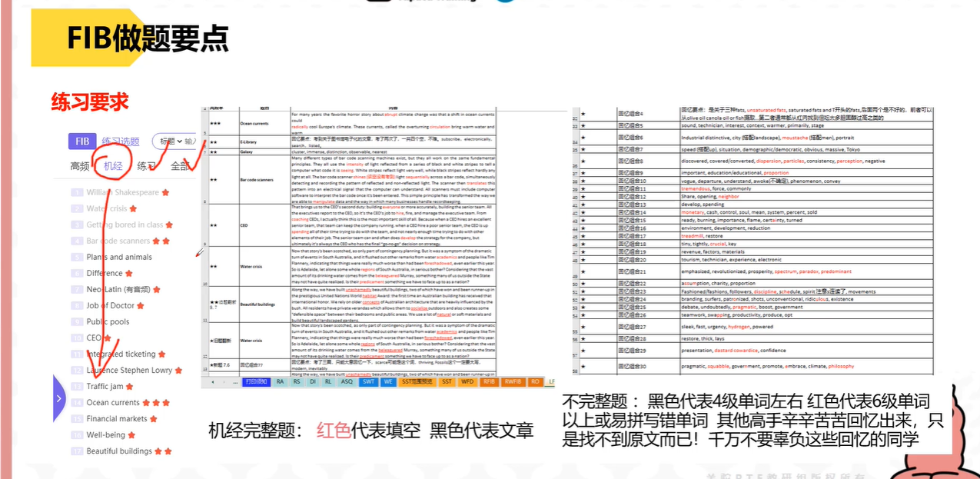Open Integrated ticketing question
The height and width of the screenshot is (479, 980).
tap(121, 354)
